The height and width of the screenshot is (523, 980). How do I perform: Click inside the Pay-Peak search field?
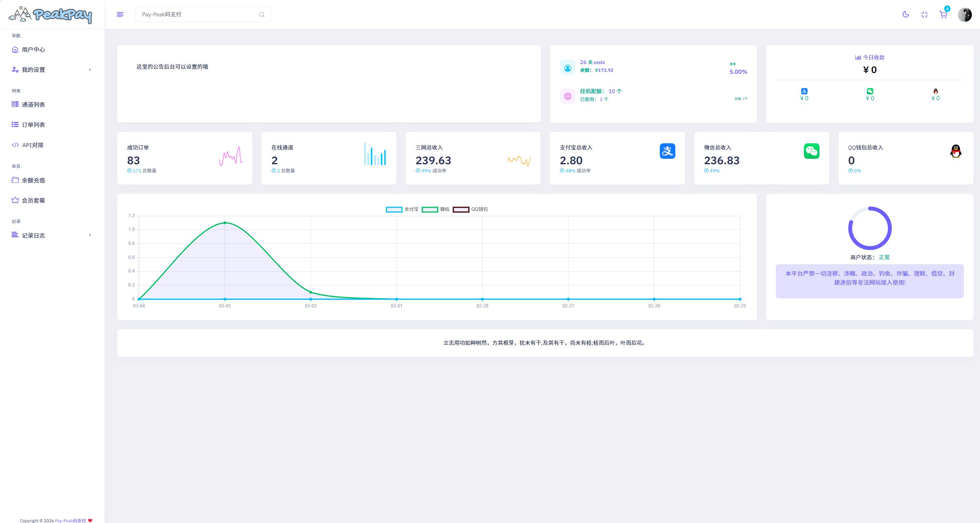pos(198,14)
